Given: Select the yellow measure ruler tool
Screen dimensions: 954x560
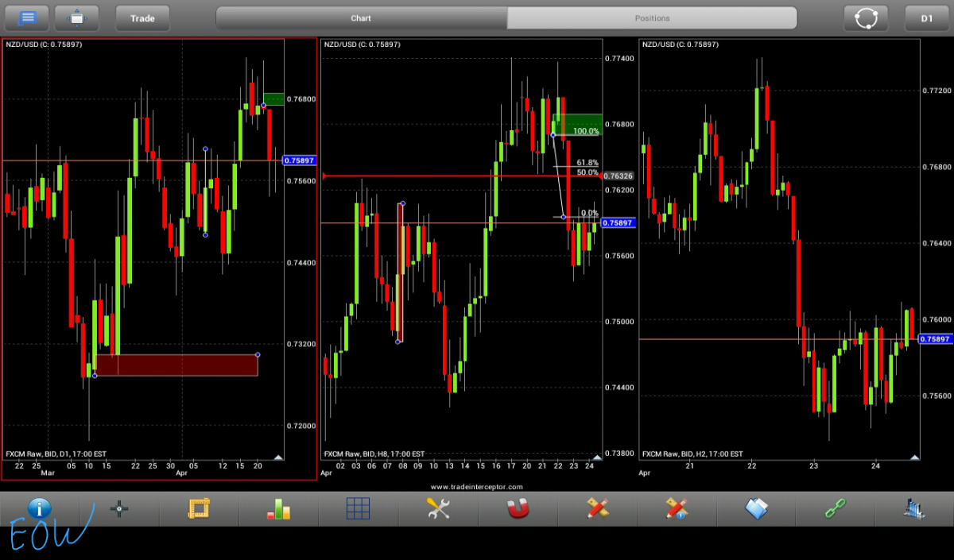Looking at the screenshot, I should pos(198,508).
